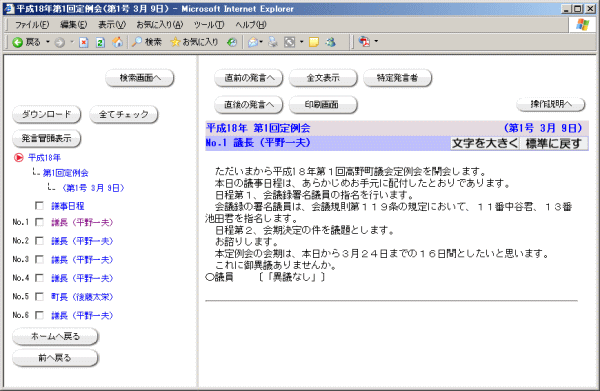Open the ツール(T) menu
This screenshot has width=600, height=391.
(209, 25)
